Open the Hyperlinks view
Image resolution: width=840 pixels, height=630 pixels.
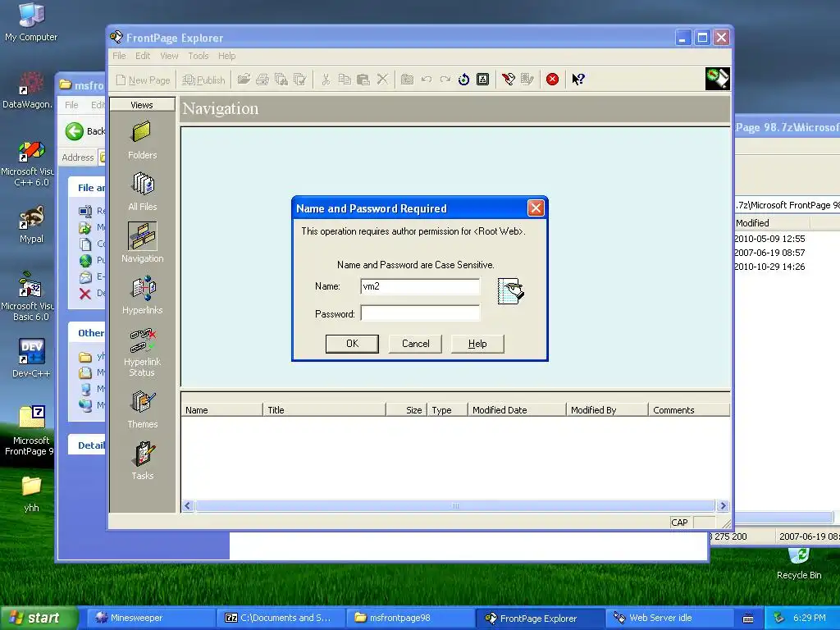tap(142, 295)
